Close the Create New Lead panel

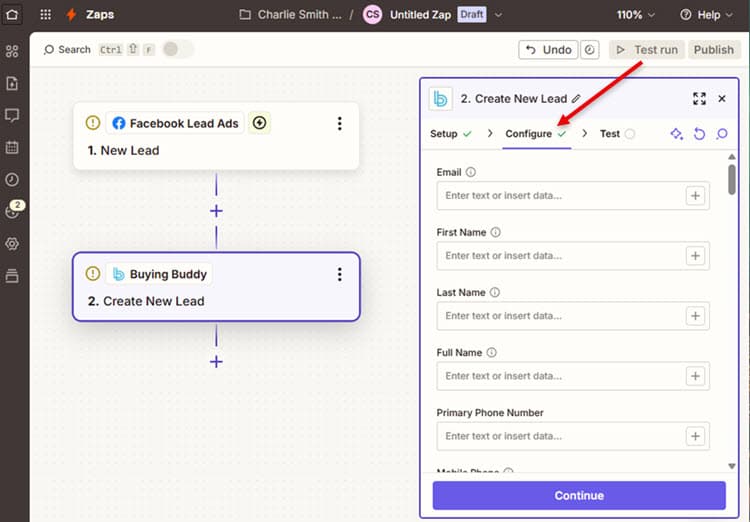tap(722, 99)
